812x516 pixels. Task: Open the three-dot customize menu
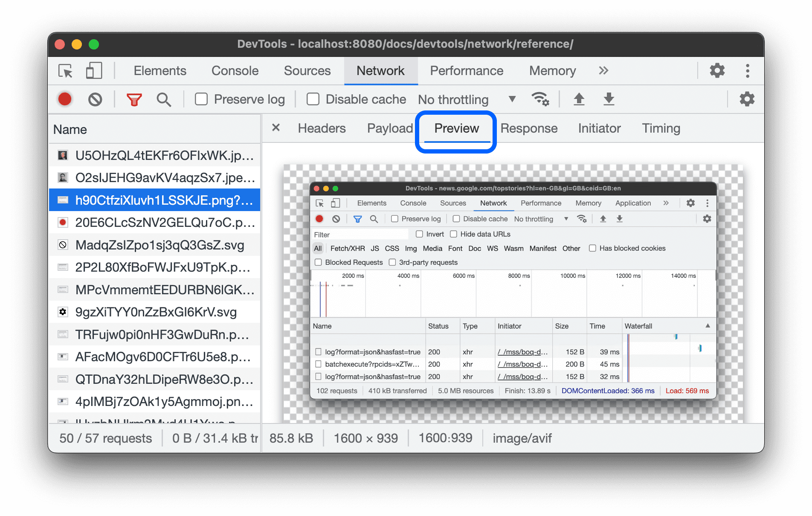pos(747,71)
